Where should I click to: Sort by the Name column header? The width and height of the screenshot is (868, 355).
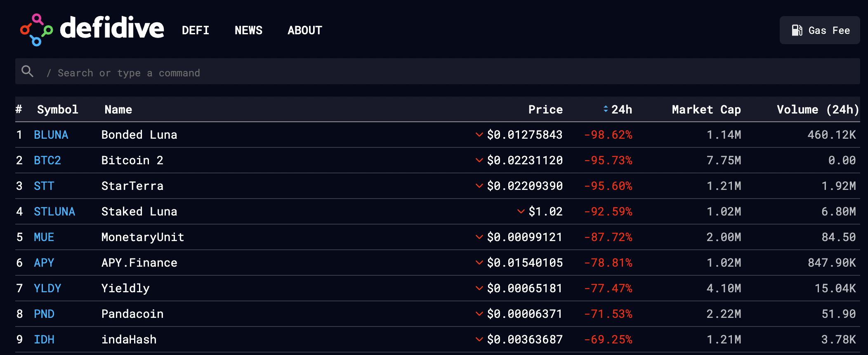click(x=118, y=109)
